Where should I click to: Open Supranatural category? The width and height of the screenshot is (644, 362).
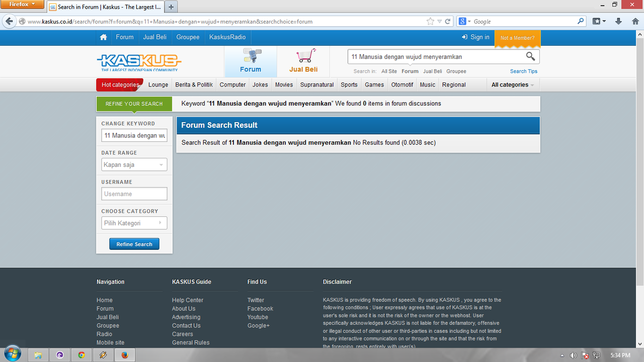point(317,84)
